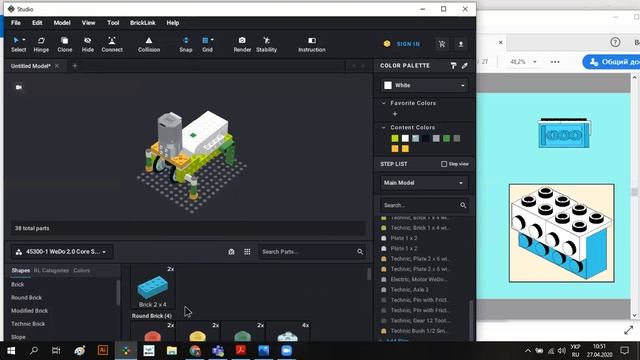Open the shopping cart icon
640x360 pixels.
(x=442, y=44)
